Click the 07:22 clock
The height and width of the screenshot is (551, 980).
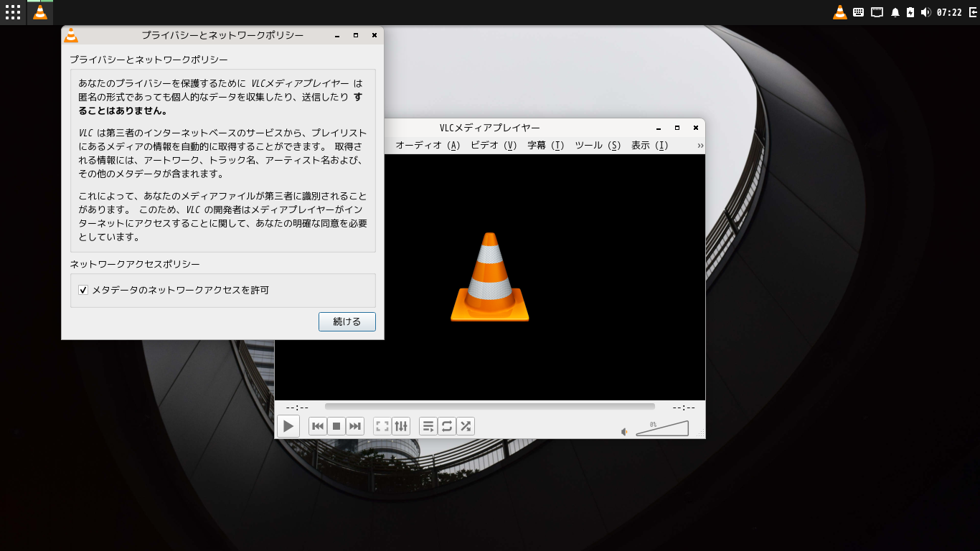(949, 12)
